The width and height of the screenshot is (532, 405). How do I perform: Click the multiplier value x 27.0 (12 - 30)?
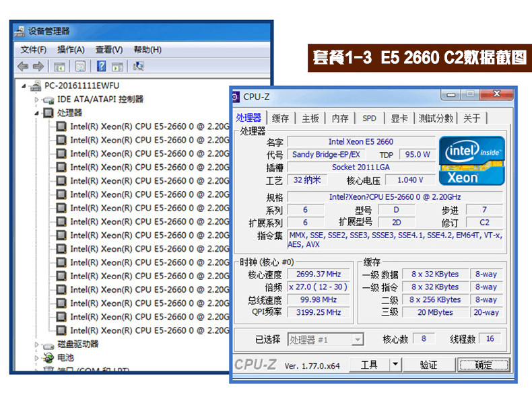(319, 287)
